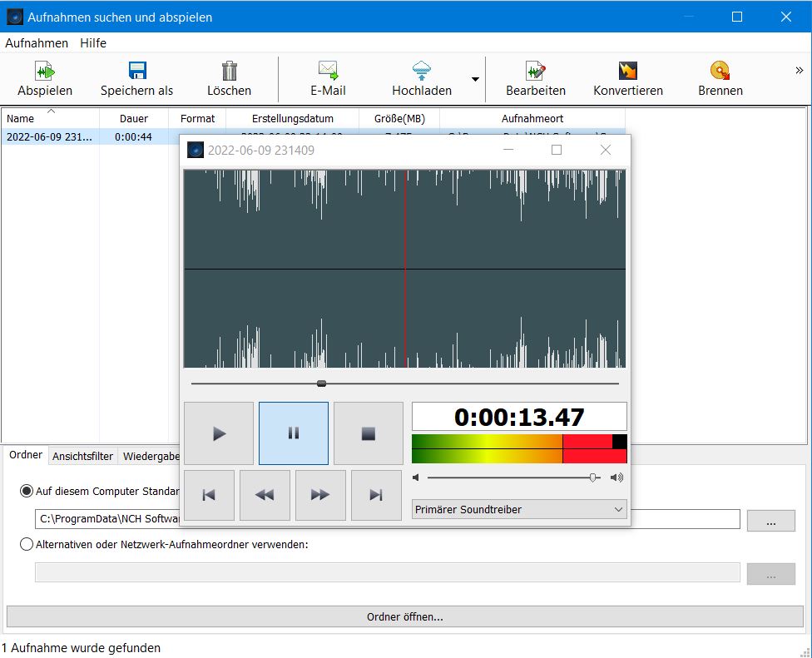Select 'Auf diesem Computer' radio option
The width and height of the screenshot is (812, 658).
(x=27, y=491)
